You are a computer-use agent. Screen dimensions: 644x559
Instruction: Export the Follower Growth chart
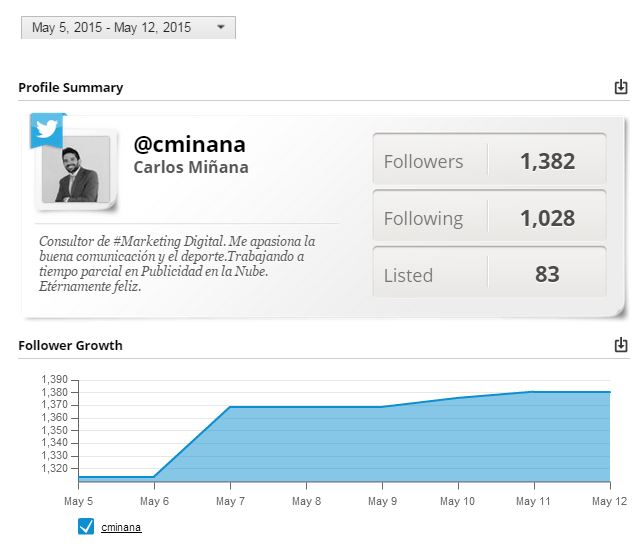pos(621,345)
